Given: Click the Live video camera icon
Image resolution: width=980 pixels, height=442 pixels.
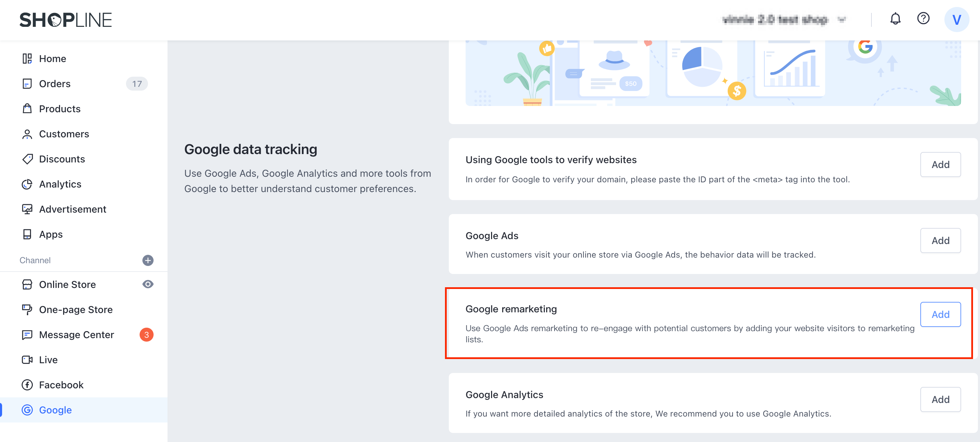Looking at the screenshot, I should click(27, 359).
